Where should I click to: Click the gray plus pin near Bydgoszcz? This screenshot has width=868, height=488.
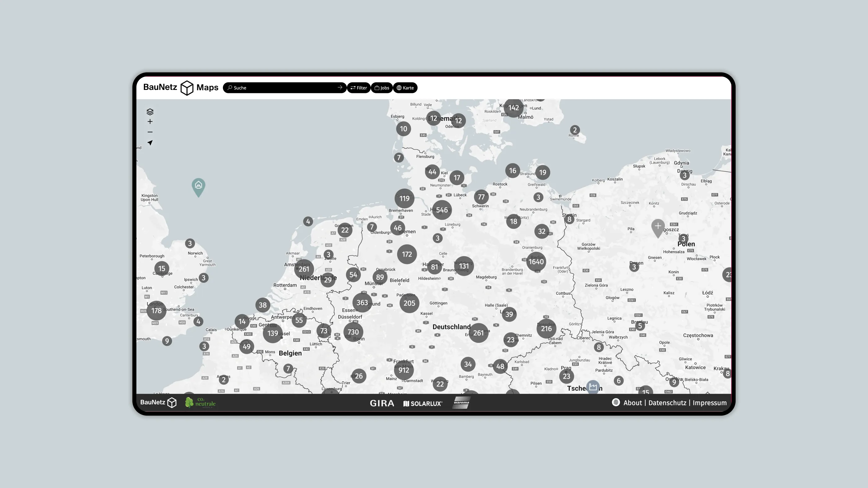pos(658,228)
